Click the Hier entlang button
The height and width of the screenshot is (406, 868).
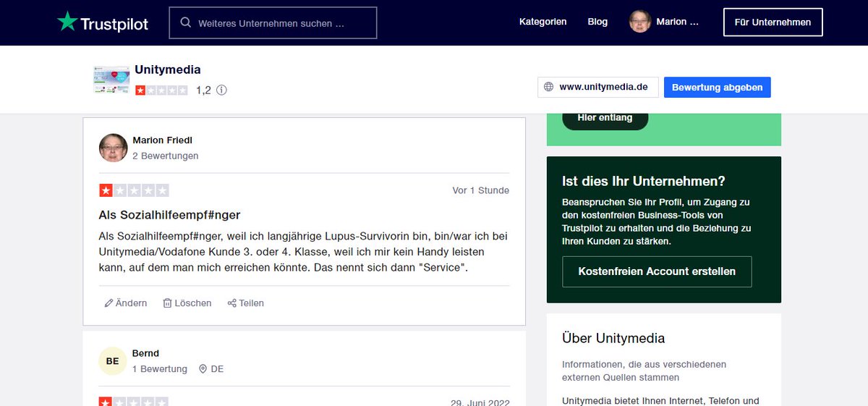coord(605,118)
